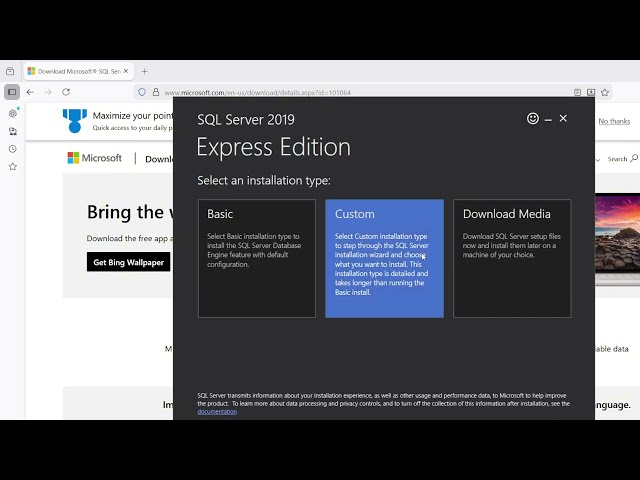Go back in the browser
Viewport: 640px width, 480px height.
click(30, 92)
